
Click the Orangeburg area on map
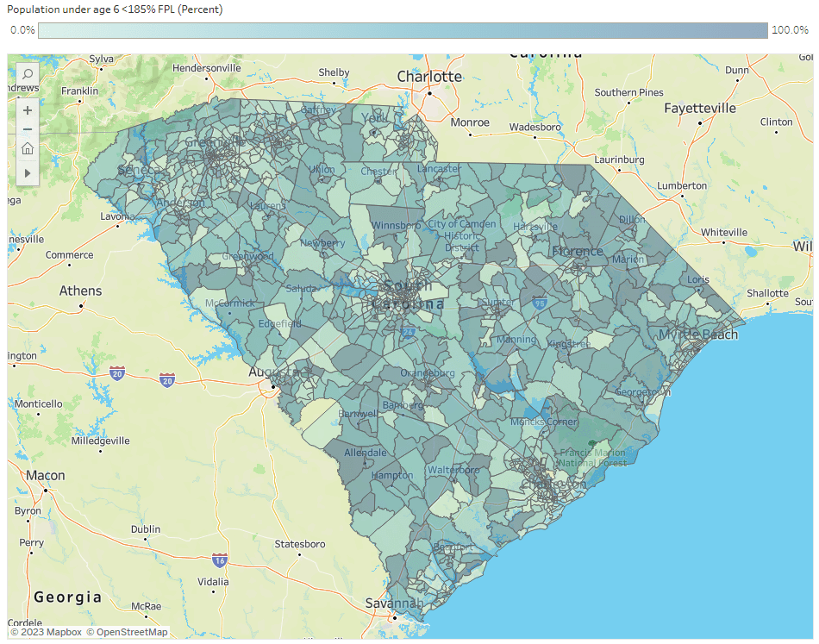[428, 373]
